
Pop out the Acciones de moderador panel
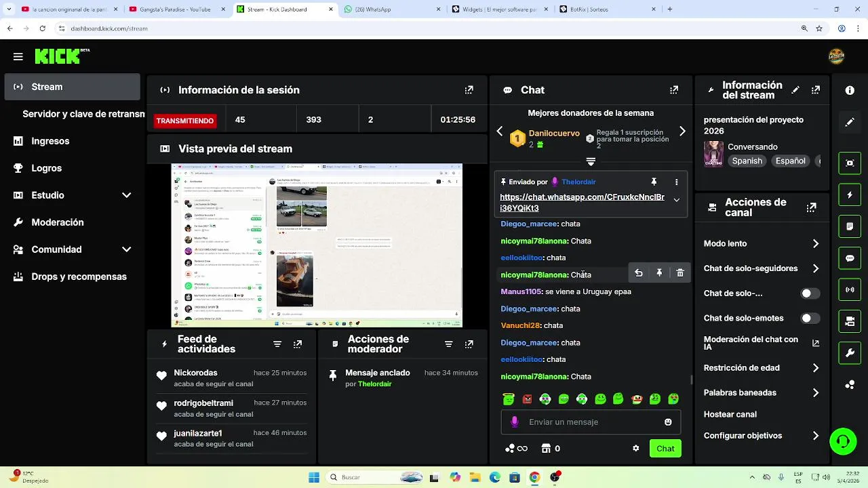coord(469,344)
